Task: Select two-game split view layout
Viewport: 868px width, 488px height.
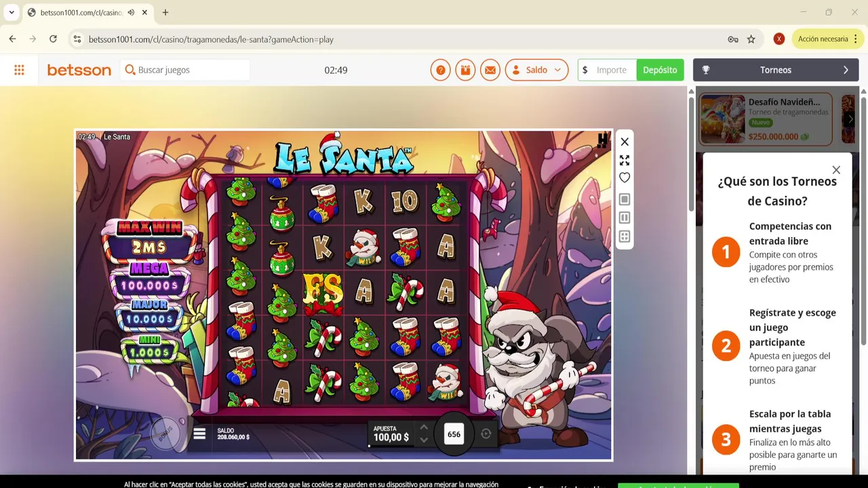Action: pos(625,218)
